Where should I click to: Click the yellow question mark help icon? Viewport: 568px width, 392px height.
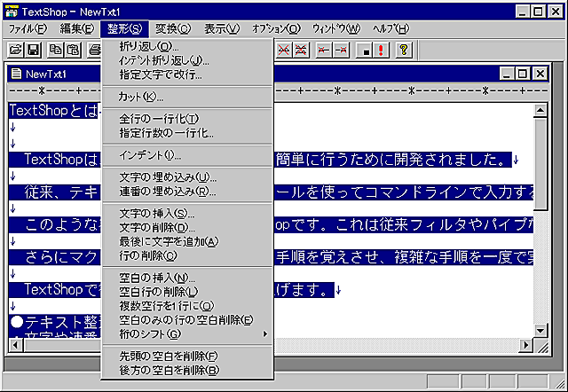click(404, 50)
